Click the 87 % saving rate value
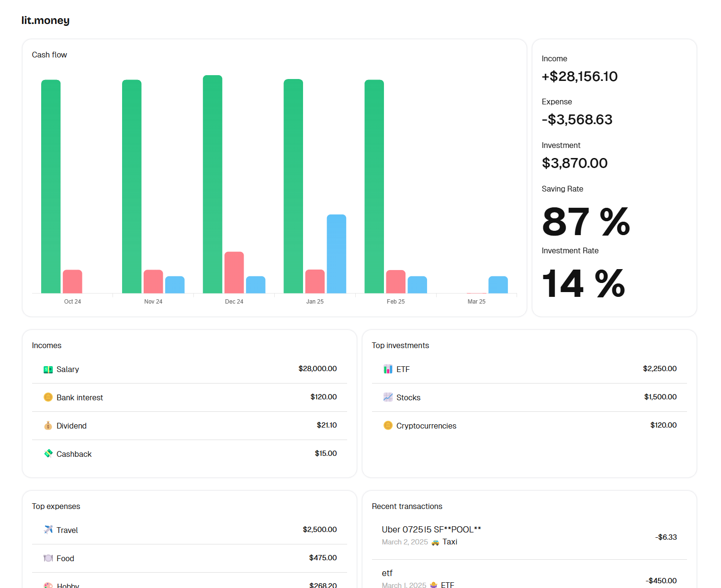721x588 pixels. click(x=586, y=222)
